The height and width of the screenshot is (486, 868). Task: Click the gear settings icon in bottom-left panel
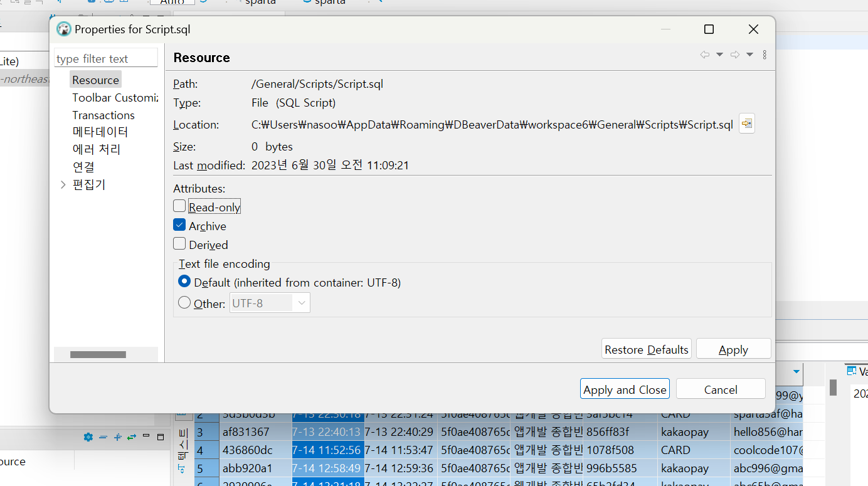point(88,437)
